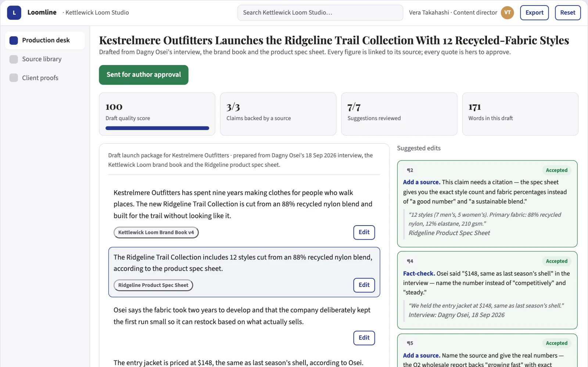588x367 pixels.
Task: Click the 100 Draft quality score card
Action: 157,114
